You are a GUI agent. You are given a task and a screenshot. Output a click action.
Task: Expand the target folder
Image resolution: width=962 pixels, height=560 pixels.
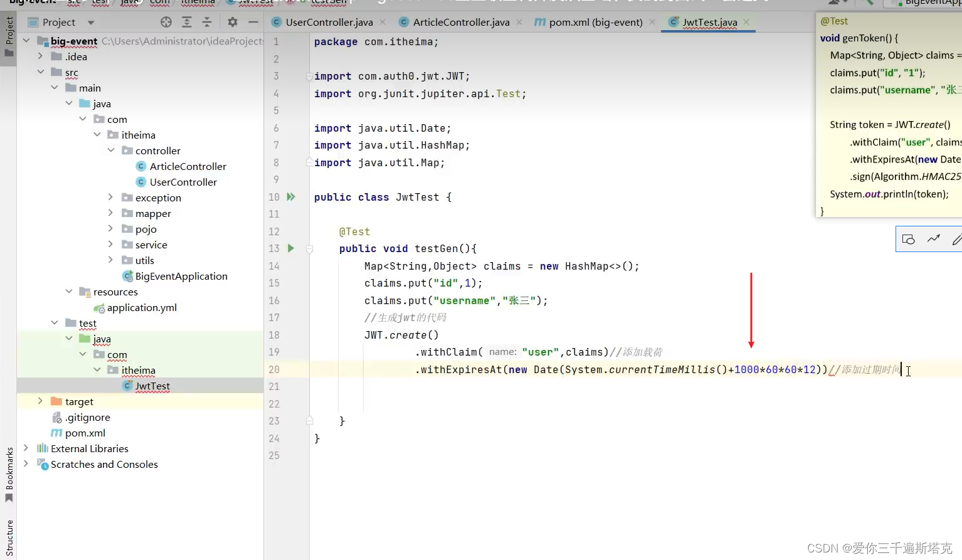coord(40,401)
